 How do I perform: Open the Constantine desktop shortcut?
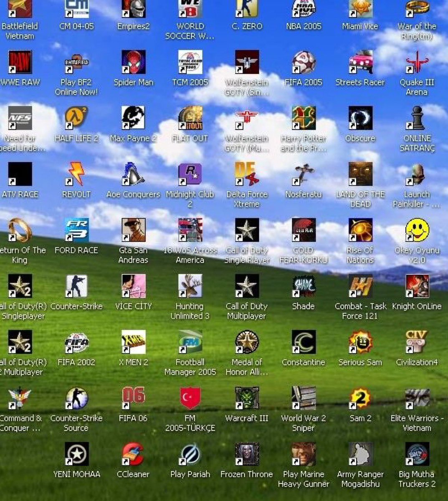304,342
